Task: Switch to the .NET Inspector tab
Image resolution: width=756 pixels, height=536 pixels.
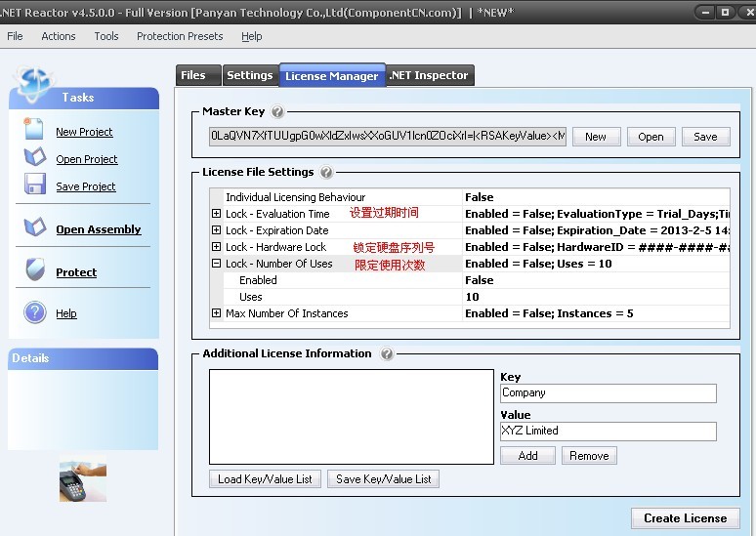Action: (x=429, y=75)
